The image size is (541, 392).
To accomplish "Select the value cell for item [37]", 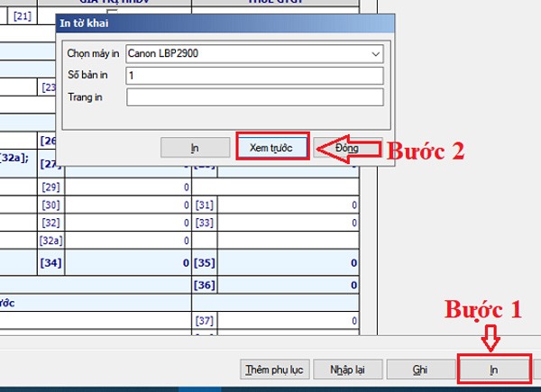I will click(x=288, y=322).
